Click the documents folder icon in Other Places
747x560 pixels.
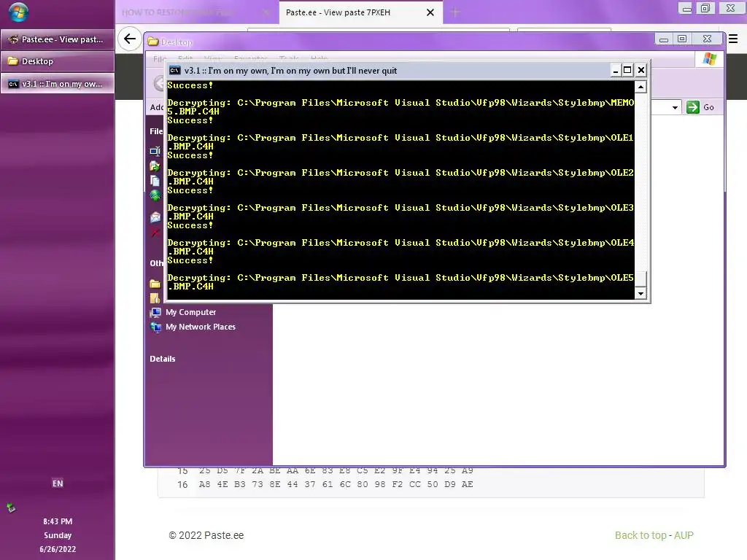(x=155, y=298)
